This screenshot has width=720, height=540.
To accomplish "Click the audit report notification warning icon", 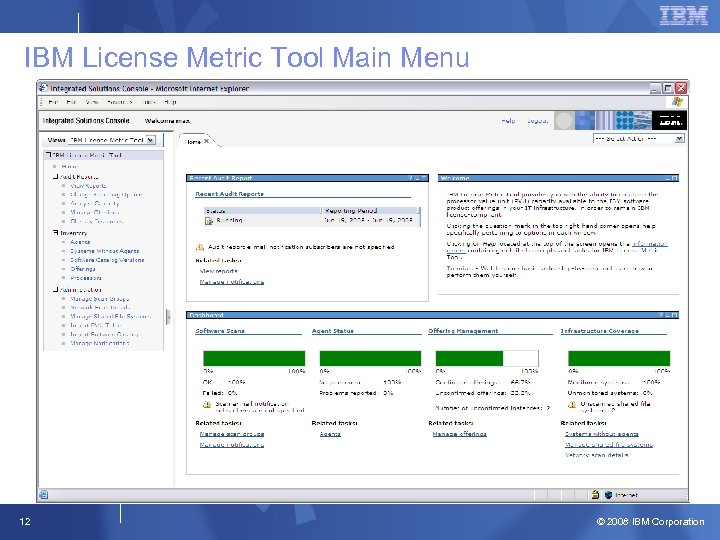I will point(200,248).
